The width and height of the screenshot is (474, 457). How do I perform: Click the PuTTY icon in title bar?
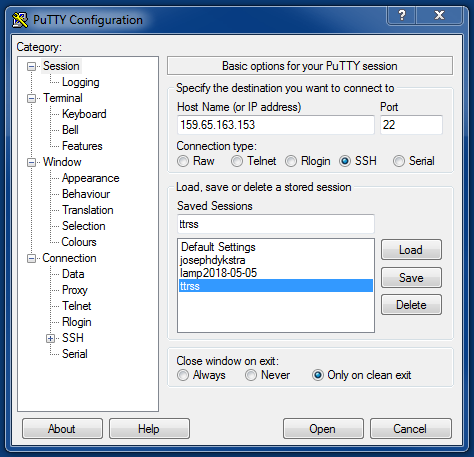coord(20,20)
